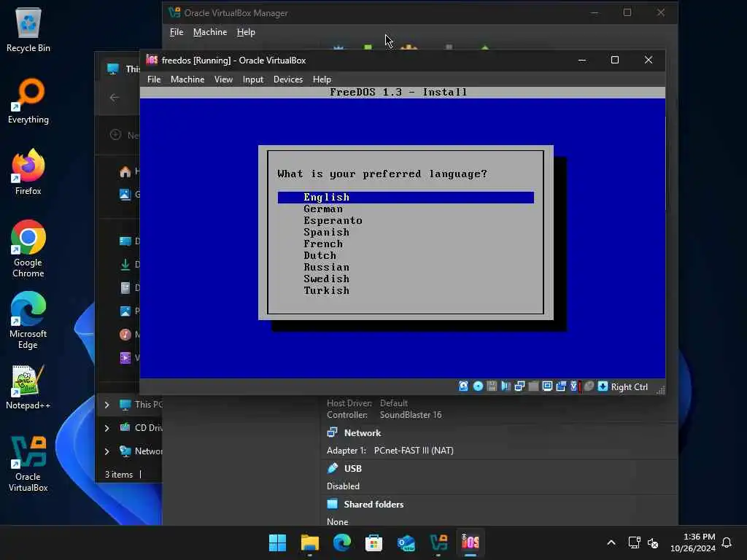Open the Devices menu of the freedos VM window

click(288, 79)
